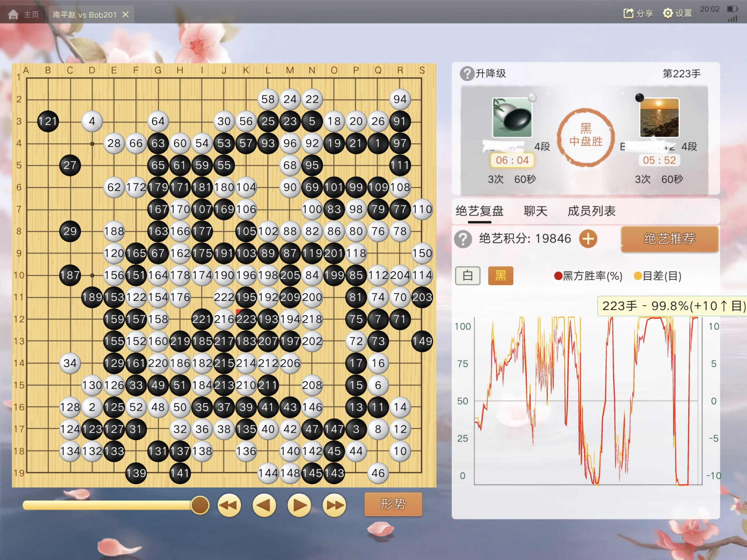Click white stone 46 on bottom row
The image size is (747, 560).
tap(378, 473)
